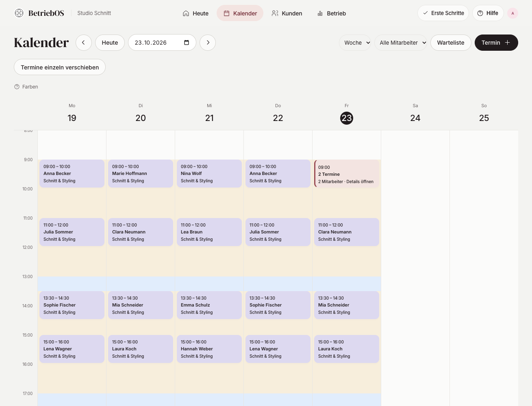Open Hilfe via question mark icon

coord(480,13)
